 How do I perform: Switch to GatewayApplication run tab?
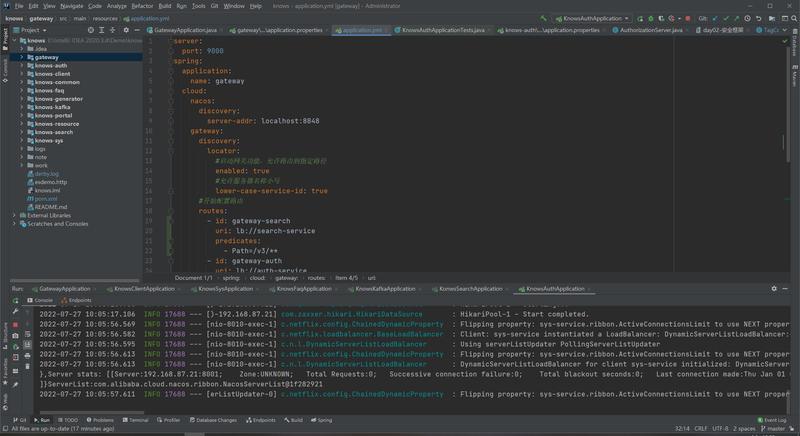point(64,289)
